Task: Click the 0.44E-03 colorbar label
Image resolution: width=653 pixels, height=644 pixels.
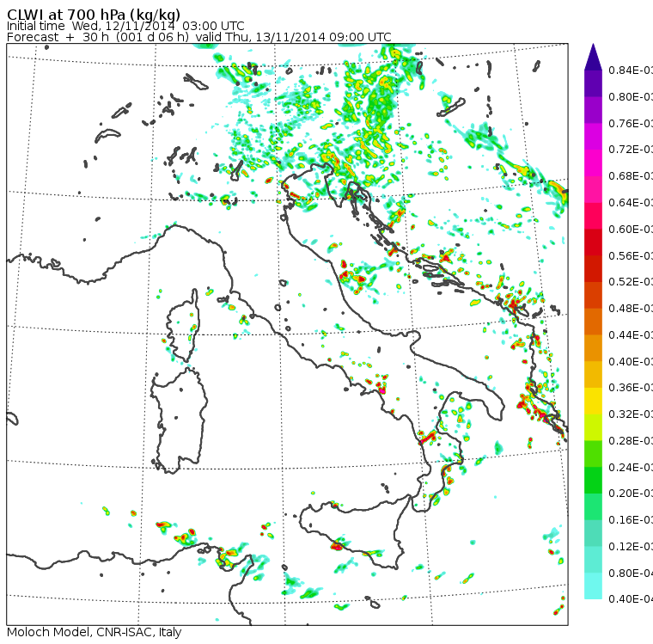Action: click(x=631, y=335)
